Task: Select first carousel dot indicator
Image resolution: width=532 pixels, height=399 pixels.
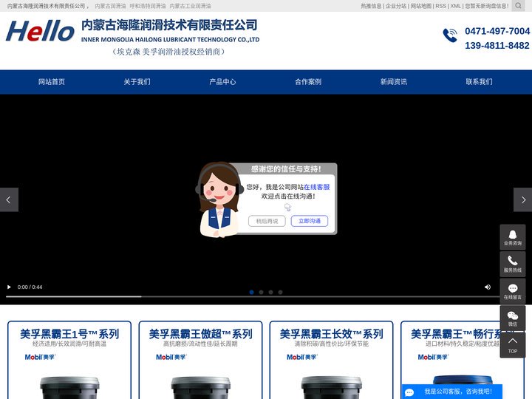Action: point(251,292)
